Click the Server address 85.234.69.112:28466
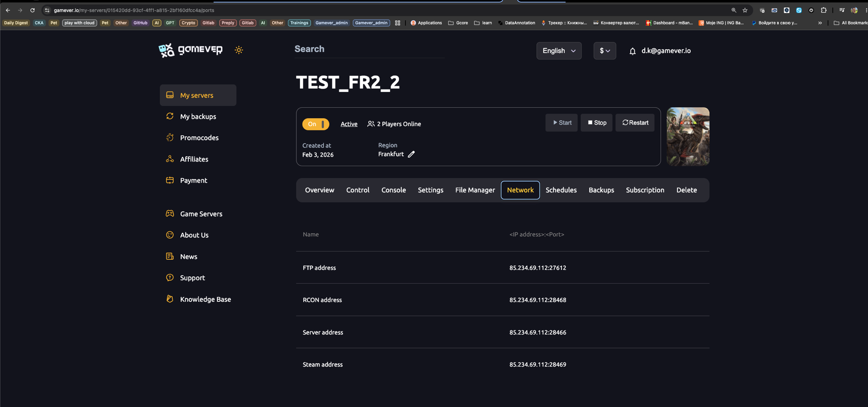This screenshot has width=868, height=407. pos(538,333)
